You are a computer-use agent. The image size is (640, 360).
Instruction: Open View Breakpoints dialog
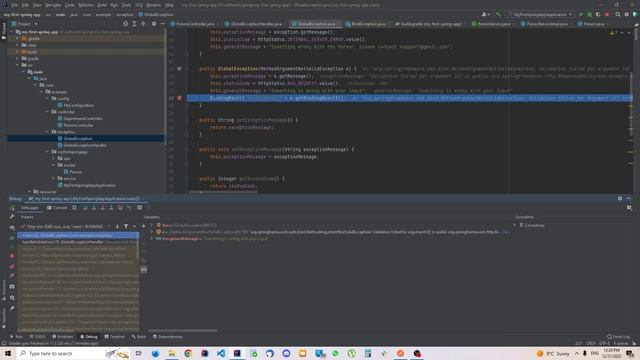point(12,267)
